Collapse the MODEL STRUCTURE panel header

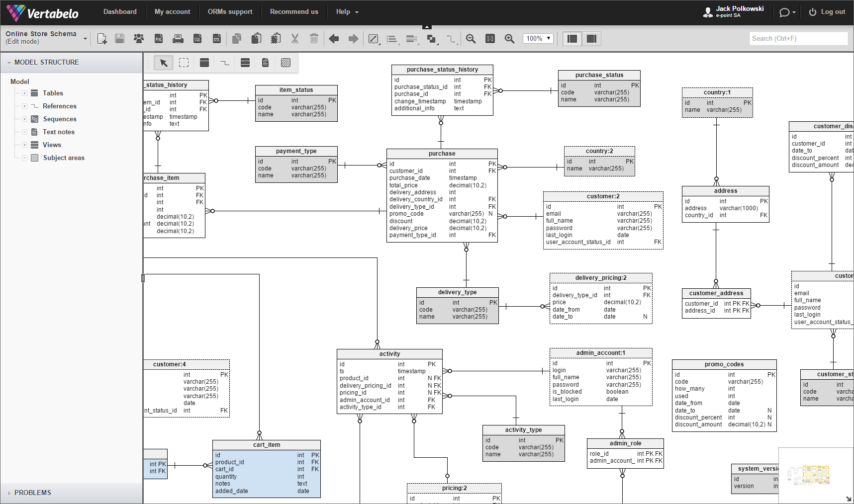pos(71,62)
